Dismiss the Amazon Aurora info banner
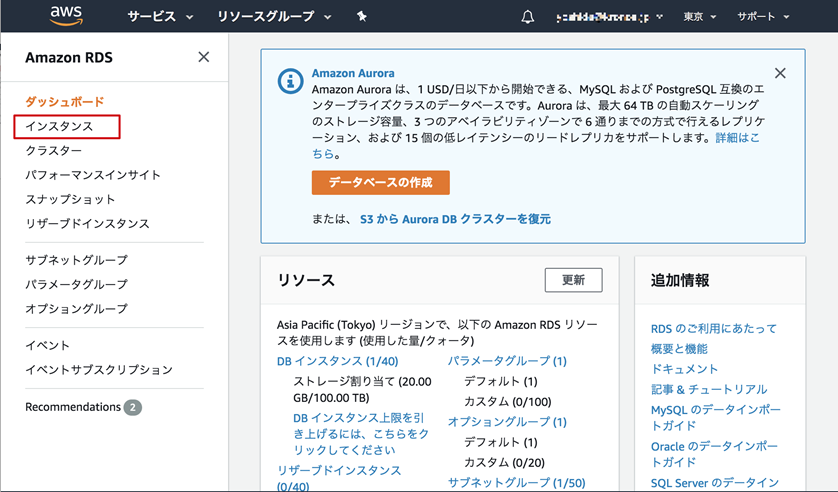The image size is (838, 492). [x=780, y=73]
